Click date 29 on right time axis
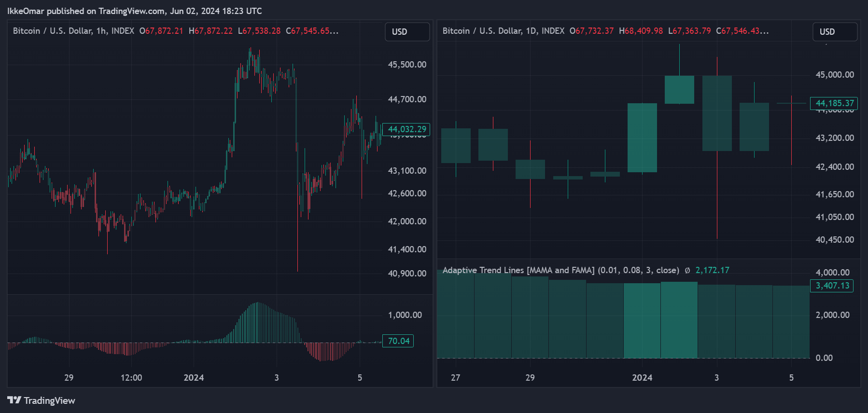 click(530, 378)
